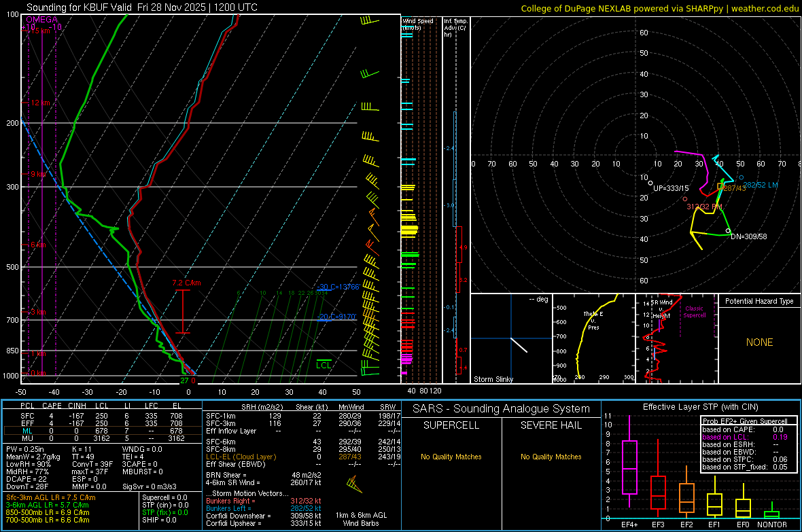
Task: Click the Inf. Temp. Adv. header
Action: click(x=455, y=28)
